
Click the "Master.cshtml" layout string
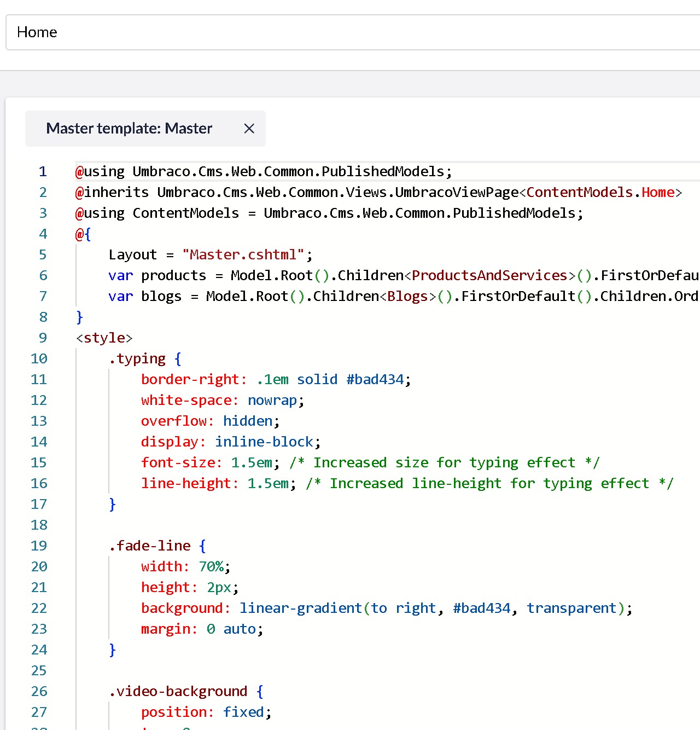243,255
